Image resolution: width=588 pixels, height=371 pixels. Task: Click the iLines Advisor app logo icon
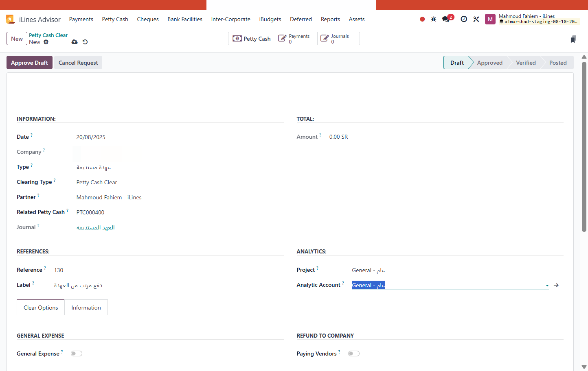(10, 19)
